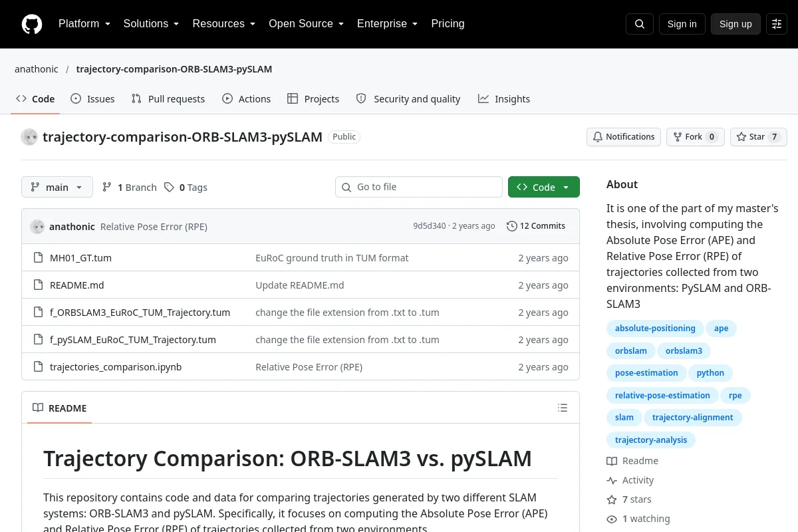Click the trajectory-analysis topic tag
The image size is (798, 532).
[x=651, y=440]
